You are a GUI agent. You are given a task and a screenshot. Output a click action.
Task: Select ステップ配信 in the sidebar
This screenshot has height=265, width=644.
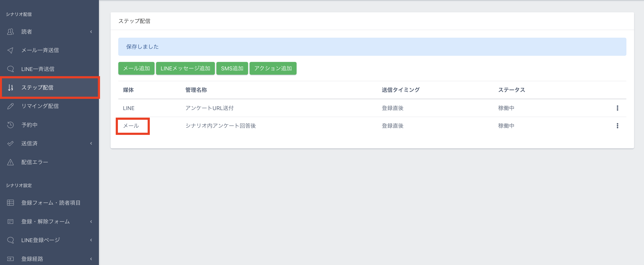(38, 88)
